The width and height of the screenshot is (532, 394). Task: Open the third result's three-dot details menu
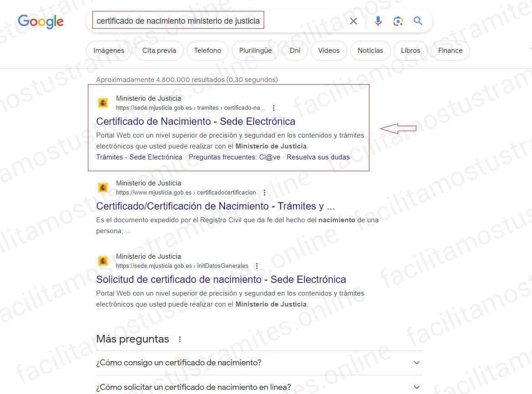click(257, 266)
